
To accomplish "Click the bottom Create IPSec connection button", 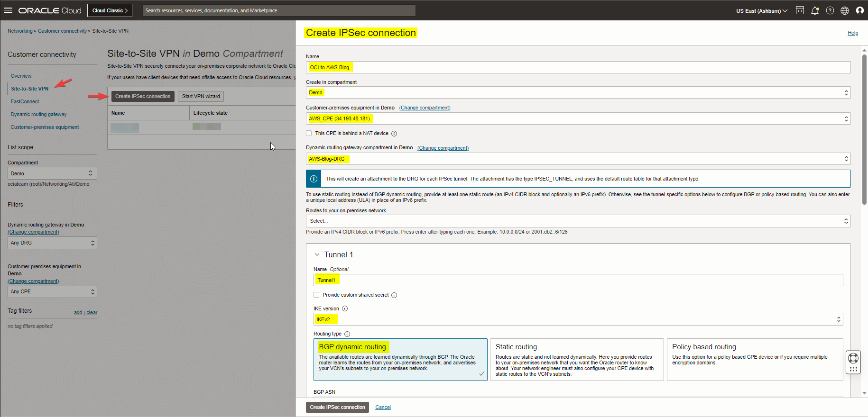I will (x=337, y=407).
